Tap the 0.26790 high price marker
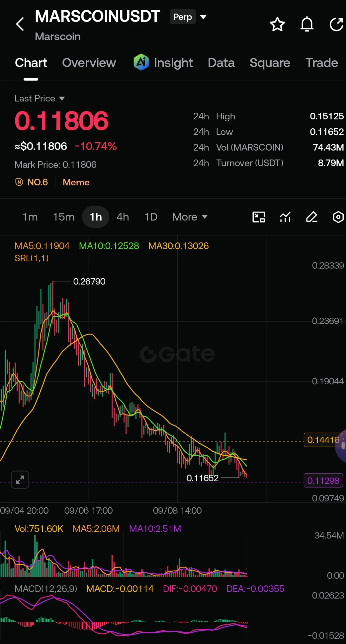This screenshot has height=644, width=346. coord(89,281)
